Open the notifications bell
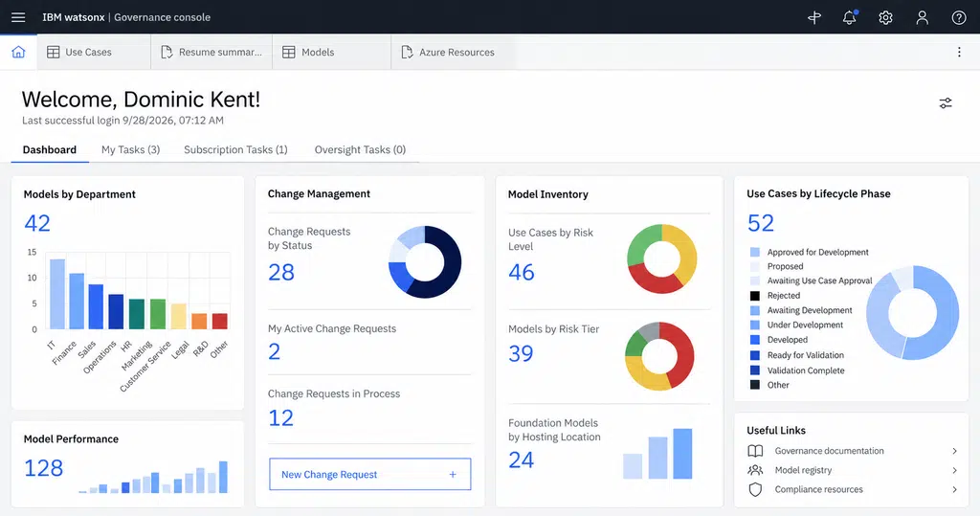Screen dimensions: 980x516 850,17
